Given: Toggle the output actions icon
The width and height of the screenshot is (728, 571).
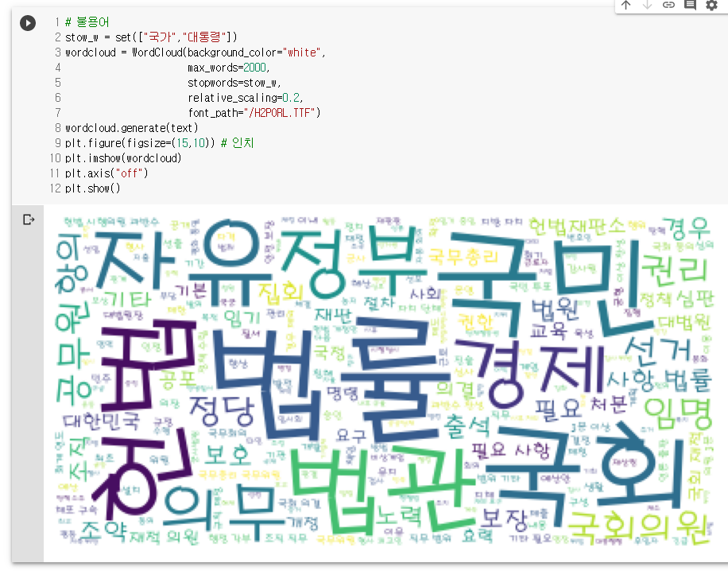Looking at the screenshot, I should 29,219.
